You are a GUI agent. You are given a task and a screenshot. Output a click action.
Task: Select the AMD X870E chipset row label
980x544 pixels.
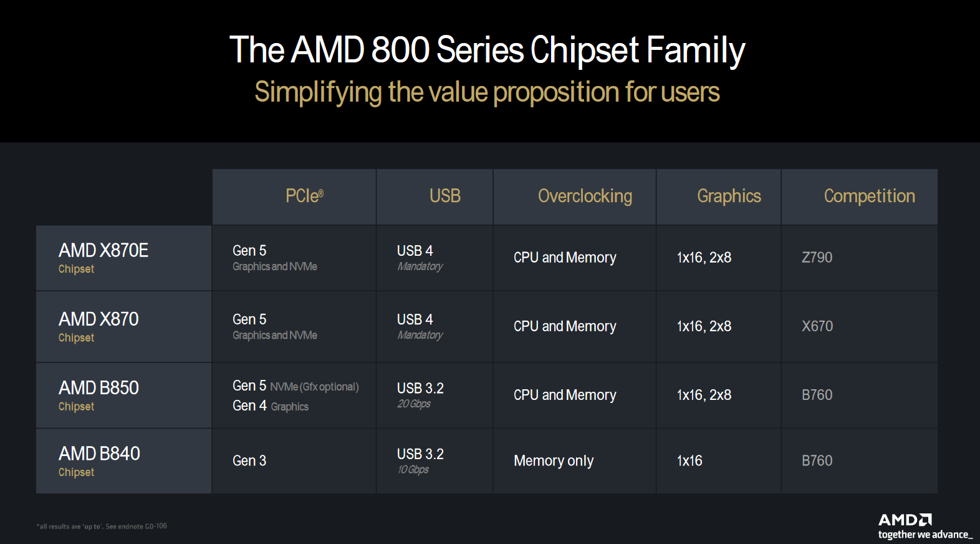(103, 258)
